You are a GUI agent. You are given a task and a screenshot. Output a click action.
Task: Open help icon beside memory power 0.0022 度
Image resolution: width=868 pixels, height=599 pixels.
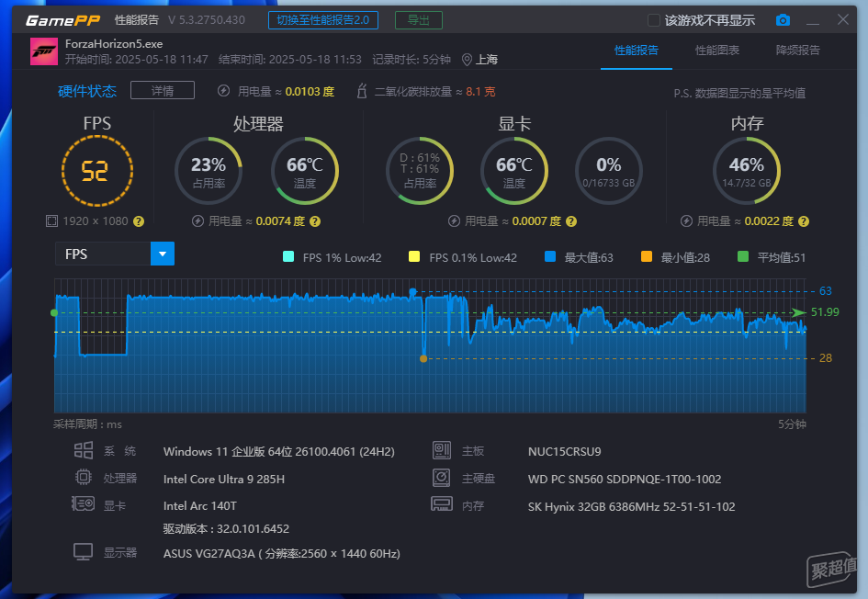804,221
